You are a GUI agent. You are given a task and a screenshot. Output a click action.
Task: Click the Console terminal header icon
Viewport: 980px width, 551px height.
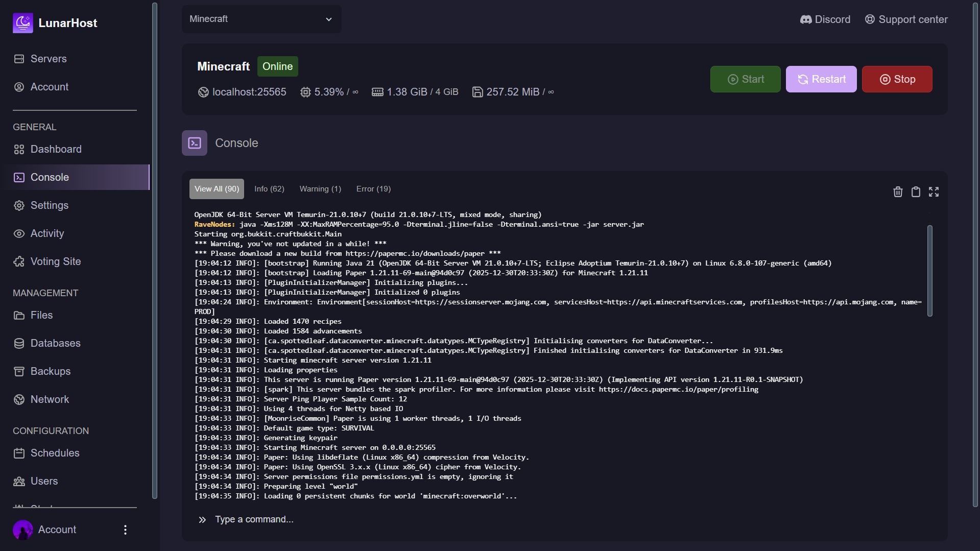coord(195,143)
